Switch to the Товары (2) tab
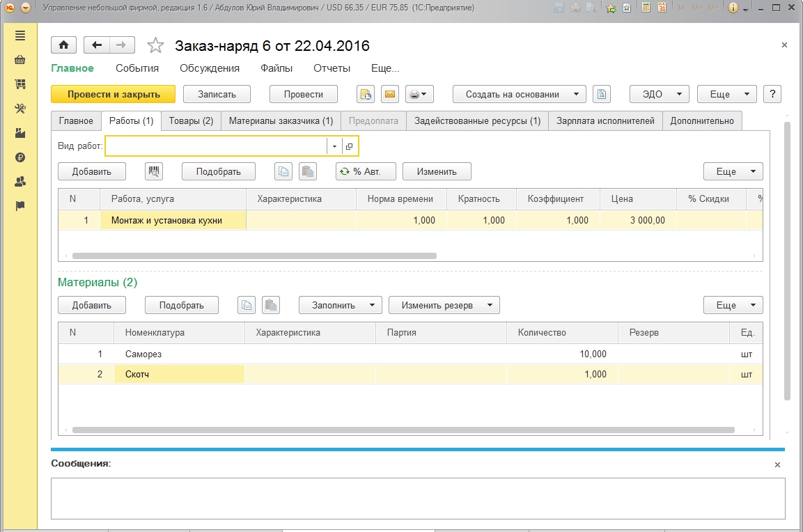 pyautogui.click(x=191, y=121)
